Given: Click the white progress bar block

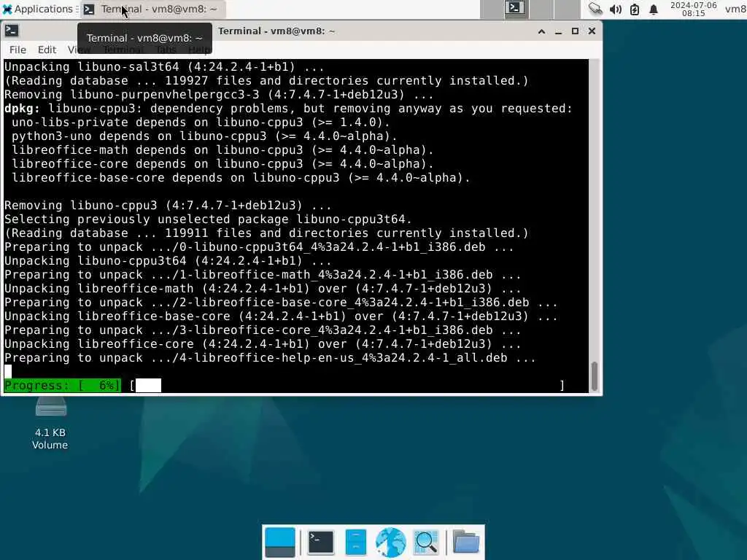Looking at the screenshot, I should [148, 385].
